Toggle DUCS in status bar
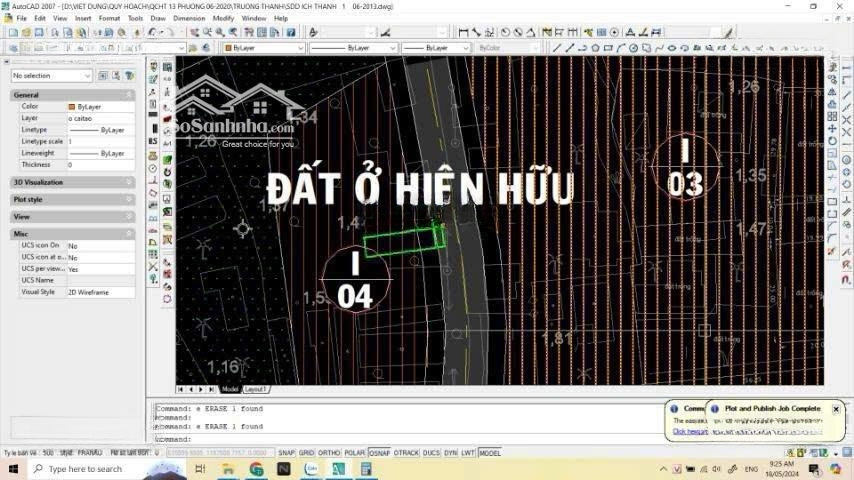Viewport: 854px width, 480px height. click(x=431, y=453)
